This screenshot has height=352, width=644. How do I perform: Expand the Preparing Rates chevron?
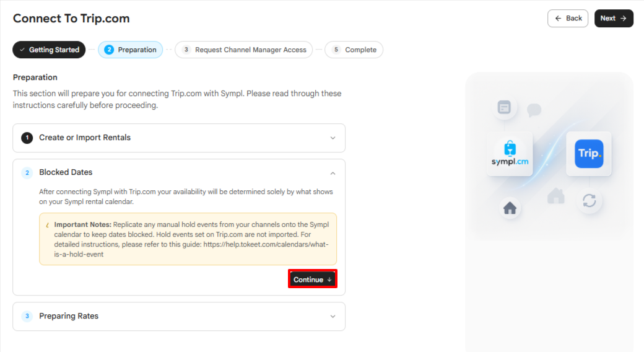(x=333, y=317)
